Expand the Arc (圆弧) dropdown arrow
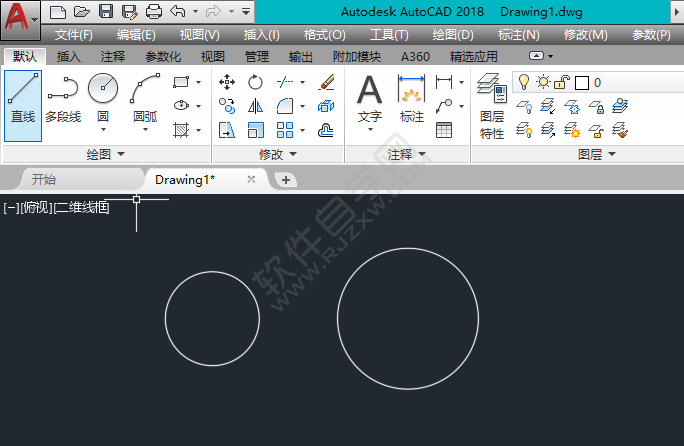This screenshot has width=684, height=446. [x=145, y=130]
